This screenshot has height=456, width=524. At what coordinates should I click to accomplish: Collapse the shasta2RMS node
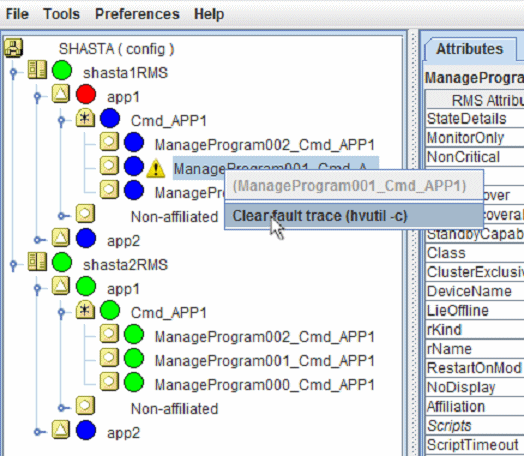(13, 265)
